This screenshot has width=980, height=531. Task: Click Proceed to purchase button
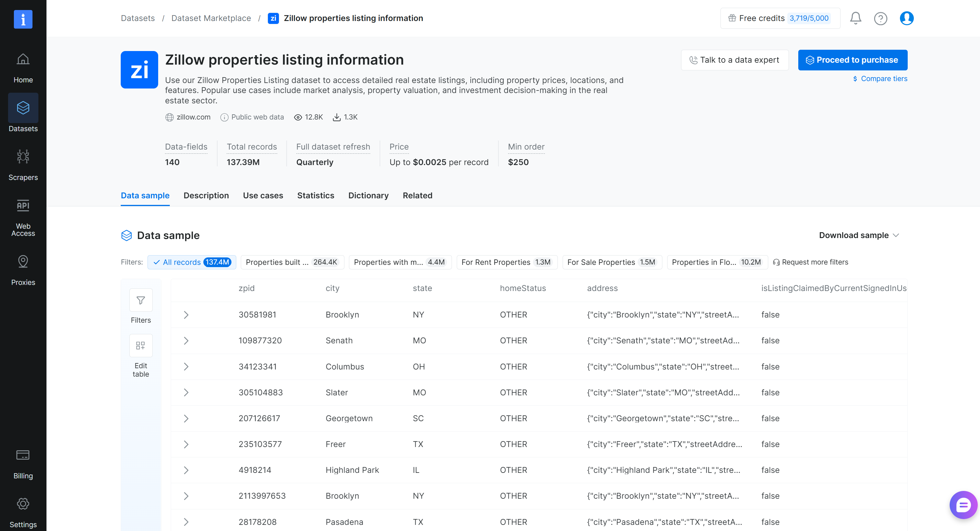[852, 60]
